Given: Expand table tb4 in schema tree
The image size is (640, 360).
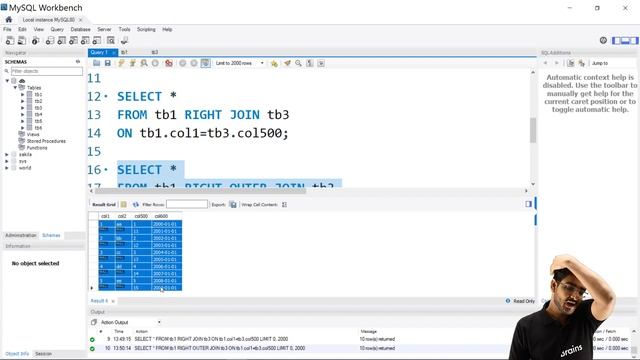Looking at the screenshot, I should pyautogui.click(x=23, y=114).
